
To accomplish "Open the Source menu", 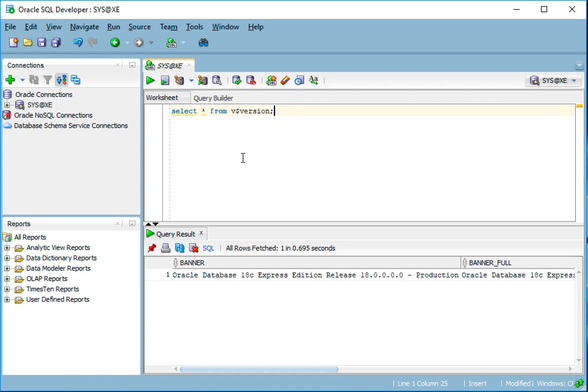I will pyautogui.click(x=139, y=27).
